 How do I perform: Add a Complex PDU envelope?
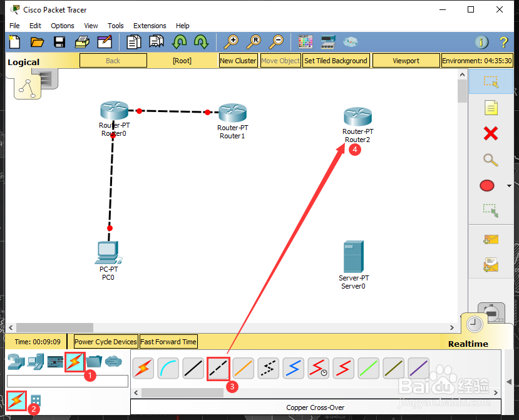click(x=491, y=265)
